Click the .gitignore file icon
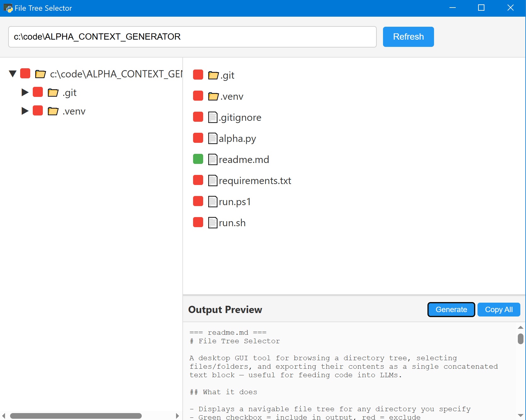The height and width of the screenshot is (420, 526). (x=213, y=117)
